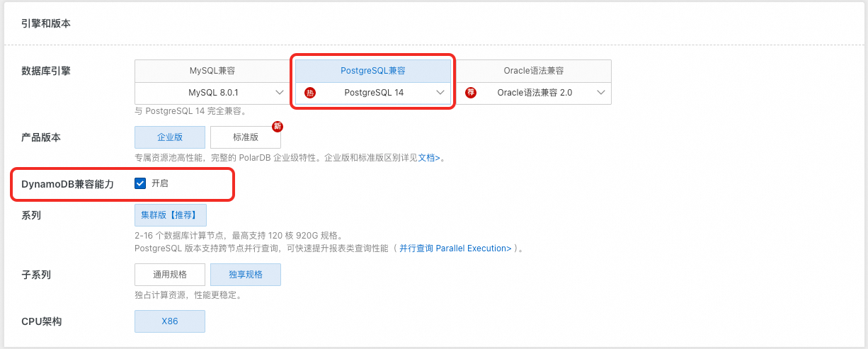Click the red hot badge beside PostgreSQL 14
Viewport: 868px width, 349px height.
(309, 93)
